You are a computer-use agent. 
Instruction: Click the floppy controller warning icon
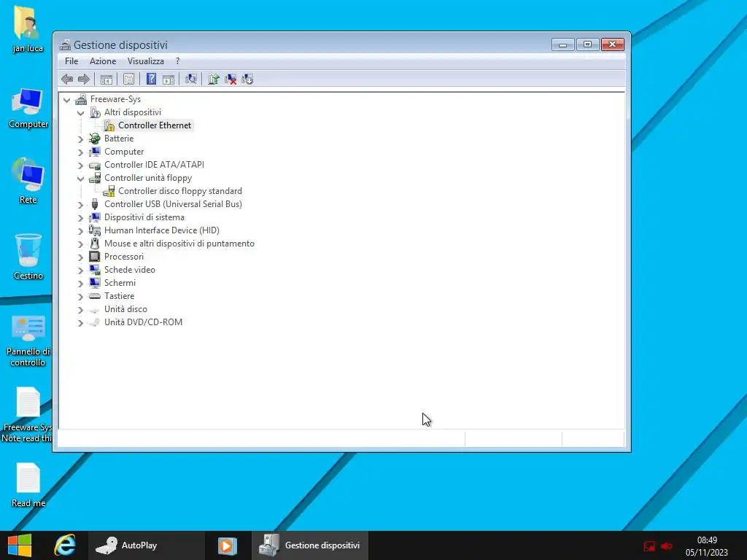pyautogui.click(x=109, y=191)
